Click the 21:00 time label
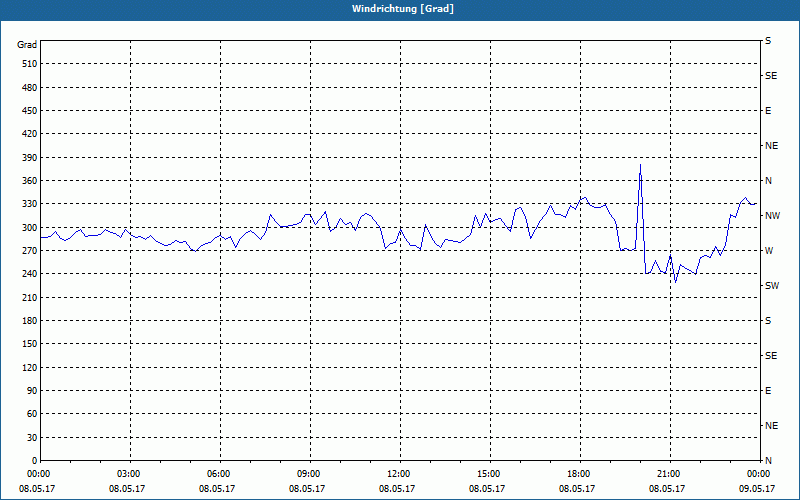 click(x=668, y=474)
